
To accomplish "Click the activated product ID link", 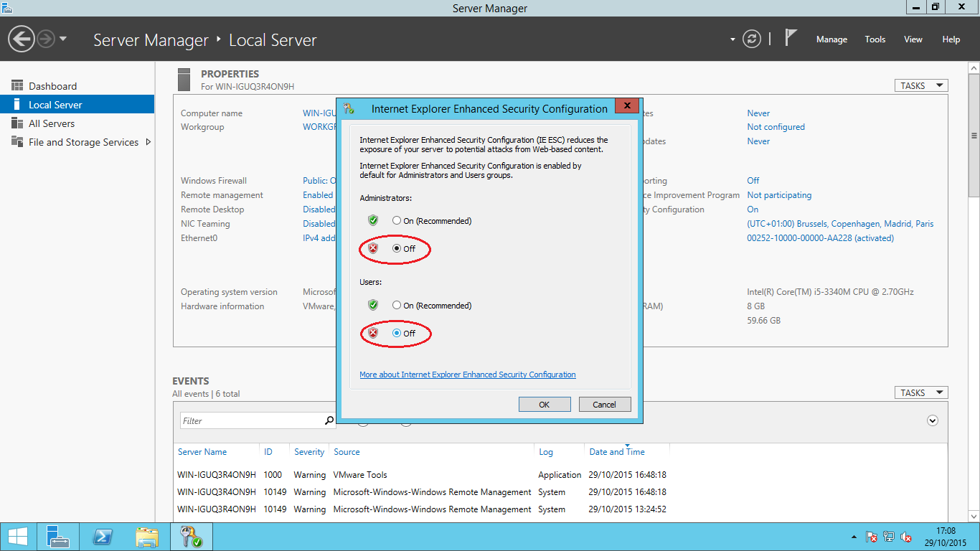I will coord(820,238).
